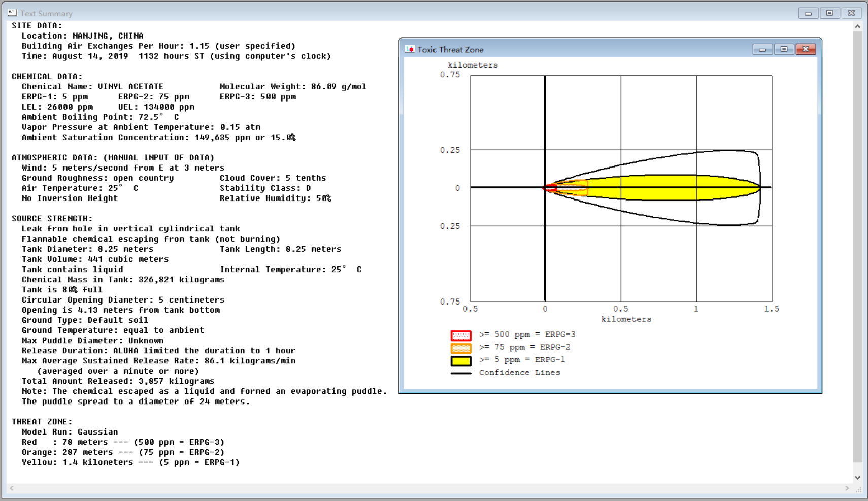
Task: Click the 'SOURCE STRENGTH:' heading
Action: pos(52,219)
